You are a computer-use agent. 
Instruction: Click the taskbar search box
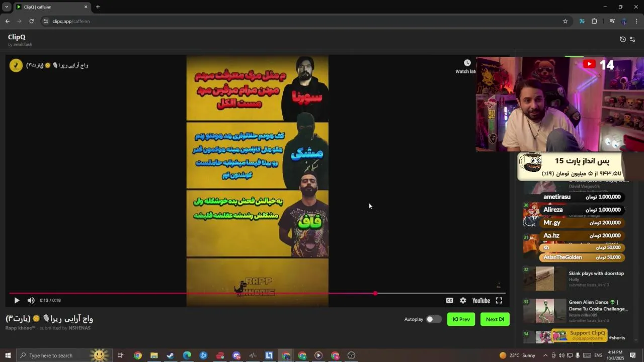[63, 355]
